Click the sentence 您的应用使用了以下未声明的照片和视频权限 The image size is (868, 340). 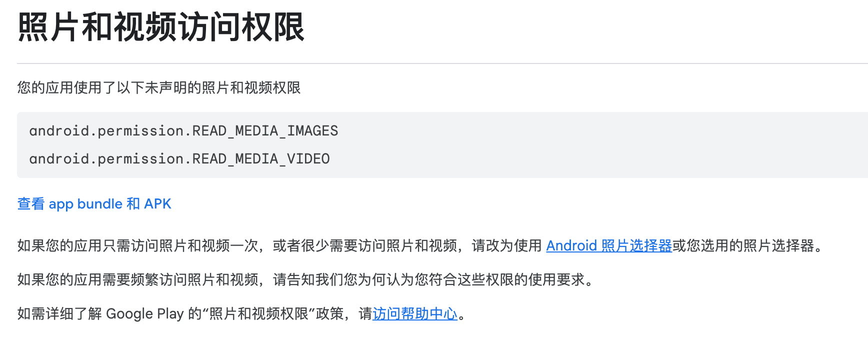[159, 88]
